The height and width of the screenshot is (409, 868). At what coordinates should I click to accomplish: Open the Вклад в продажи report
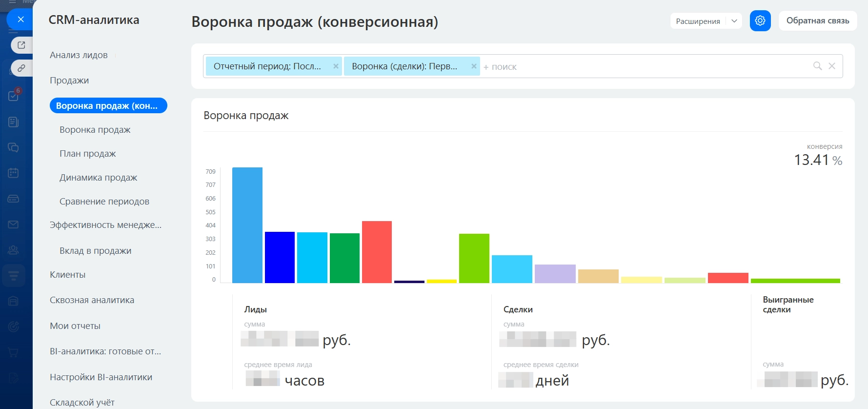96,251
